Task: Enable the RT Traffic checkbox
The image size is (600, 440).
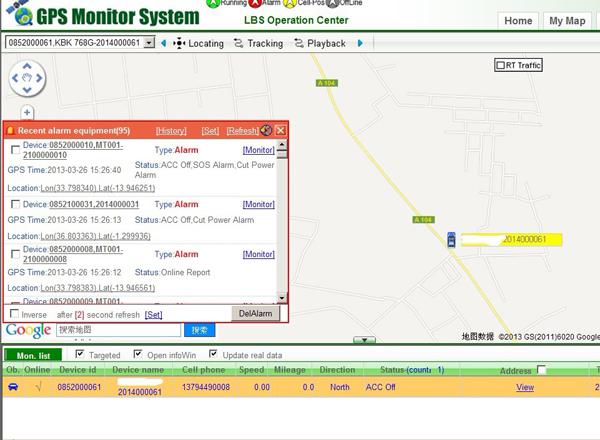Action: pyautogui.click(x=501, y=65)
